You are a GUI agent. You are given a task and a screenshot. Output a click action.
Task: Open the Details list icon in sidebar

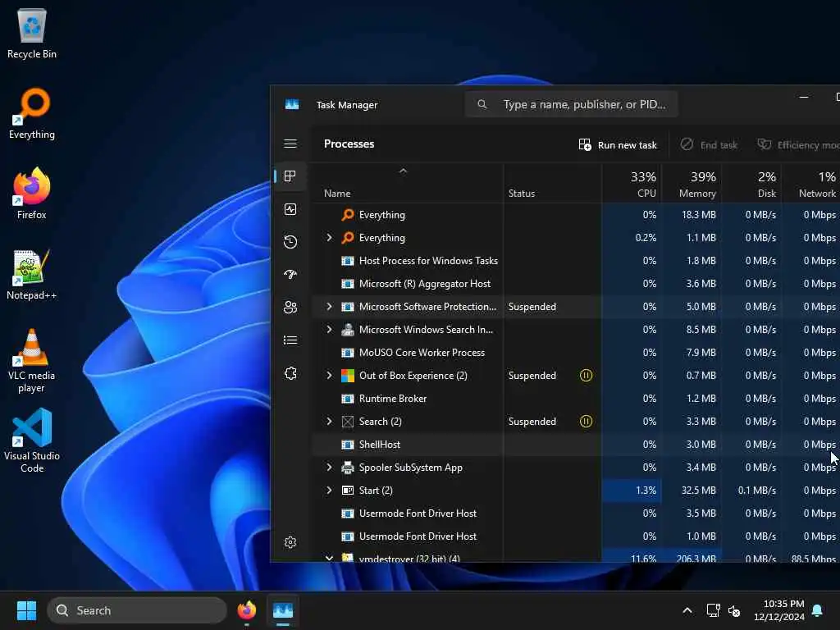click(x=290, y=340)
